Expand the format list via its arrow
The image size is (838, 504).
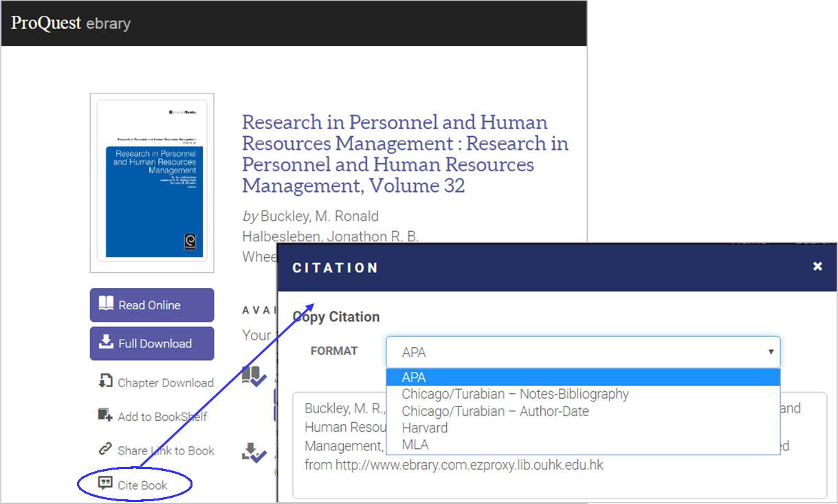771,352
